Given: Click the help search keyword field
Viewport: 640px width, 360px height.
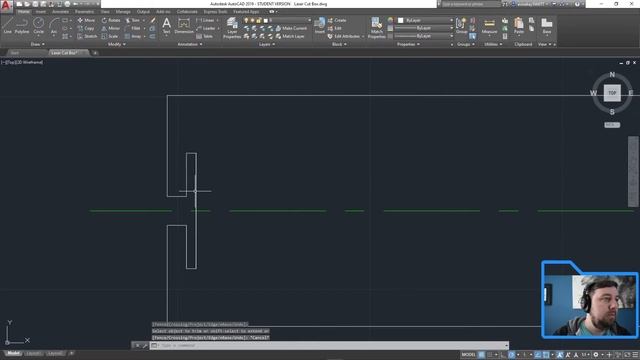Looking at the screenshot, I should (471, 4).
